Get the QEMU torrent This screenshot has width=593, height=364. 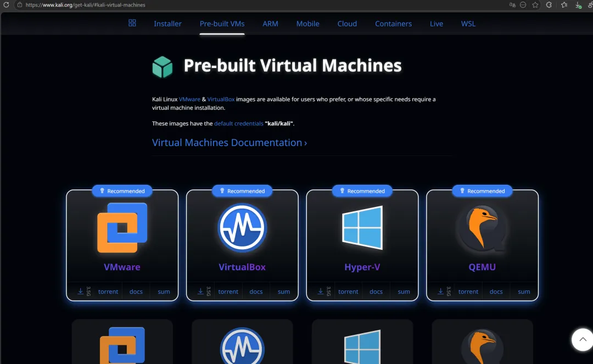(468, 292)
